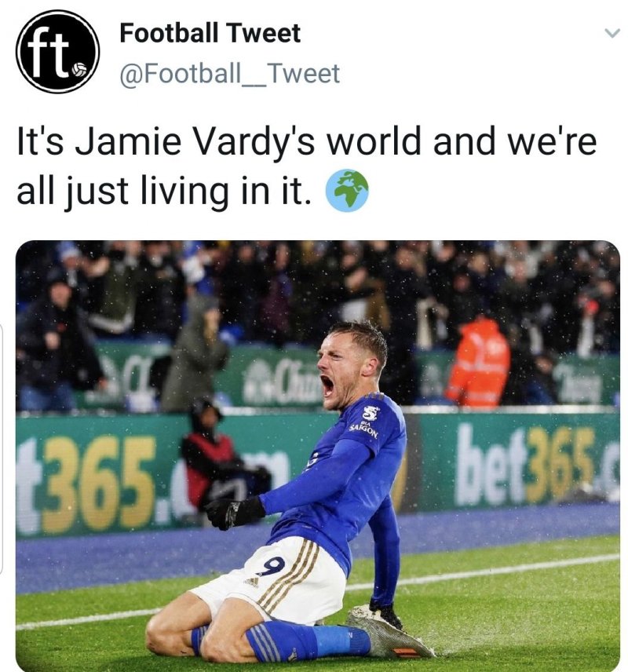Expand the tweet options chevron
Screen dimensions: 628x672
point(612,33)
